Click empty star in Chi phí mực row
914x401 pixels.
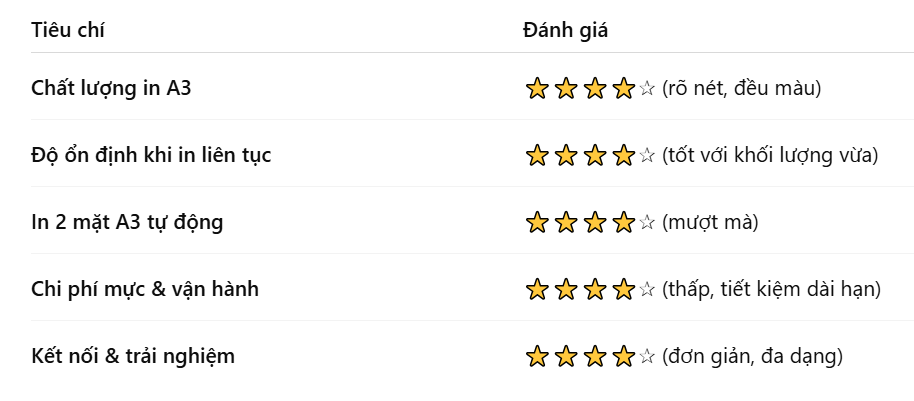coord(647,290)
